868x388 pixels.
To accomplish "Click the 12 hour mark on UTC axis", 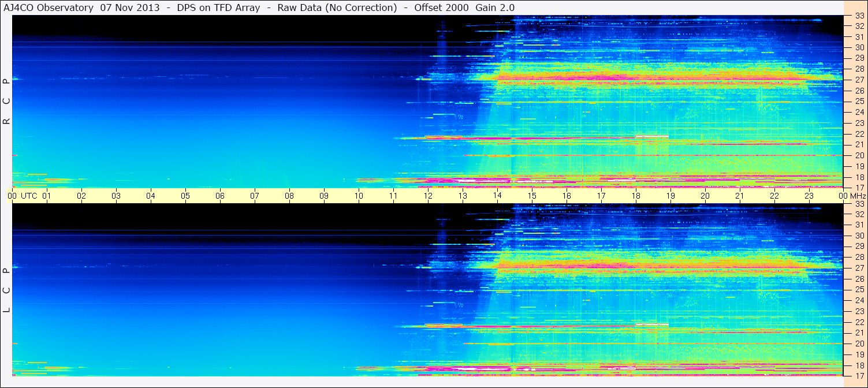I will point(428,196).
